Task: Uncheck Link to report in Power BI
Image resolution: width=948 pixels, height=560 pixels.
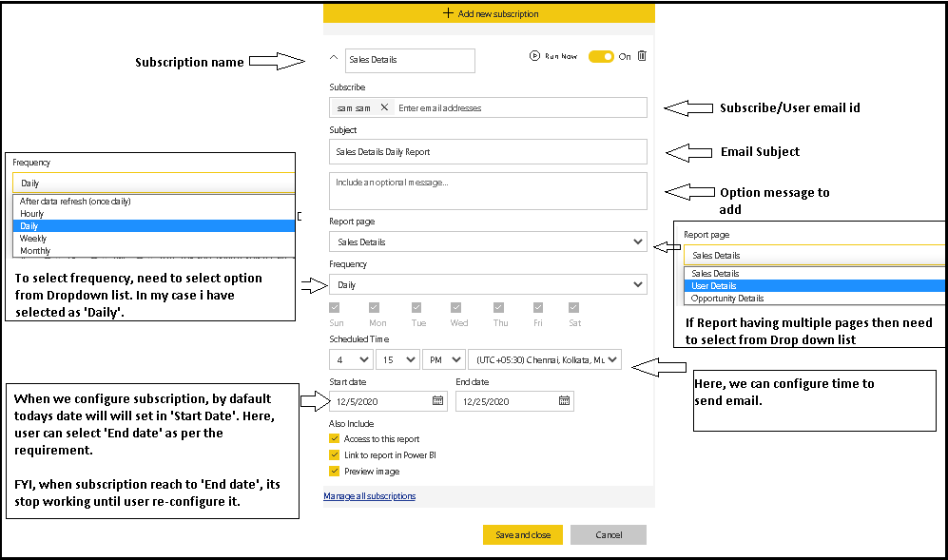Action: click(x=335, y=454)
